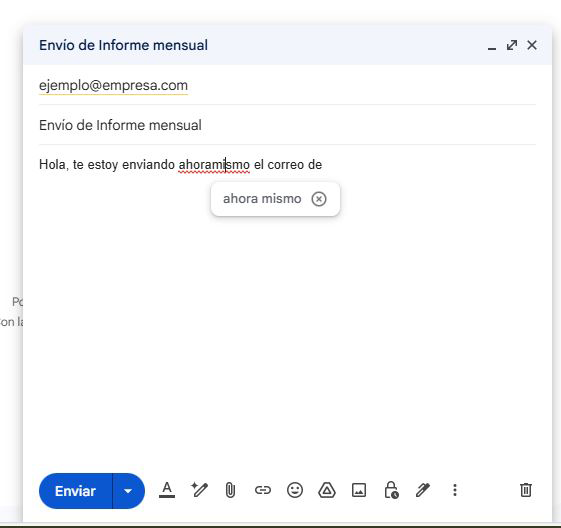Attach files with the paperclip icon
561x528 pixels.
pyautogui.click(x=230, y=490)
